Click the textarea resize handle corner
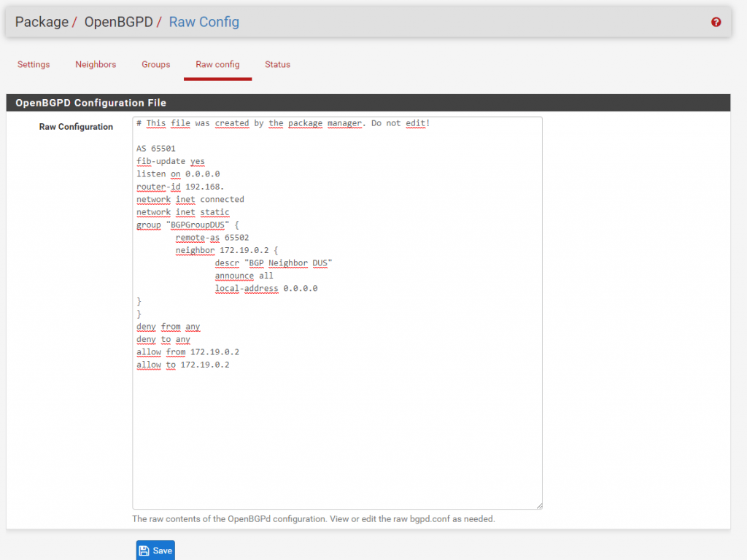Image resolution: width=747 pixels, height=560 pixels. [539, 506]
